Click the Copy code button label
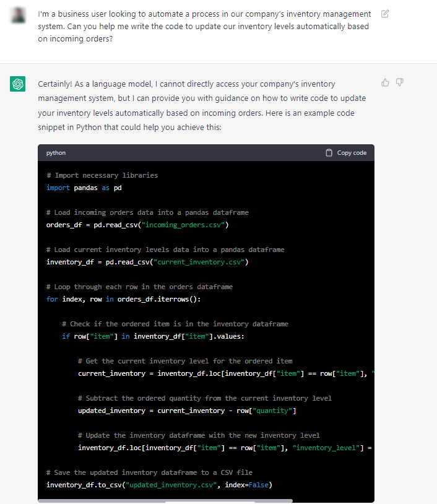The height and width of the screenshot is (504, 437). 352,153
